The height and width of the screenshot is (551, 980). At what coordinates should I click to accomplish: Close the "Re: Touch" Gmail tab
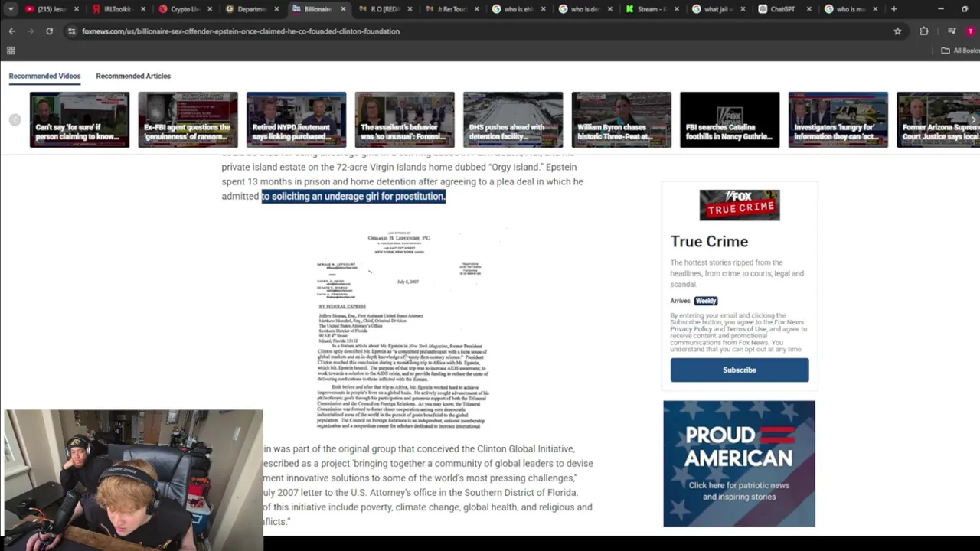(476, 9)
